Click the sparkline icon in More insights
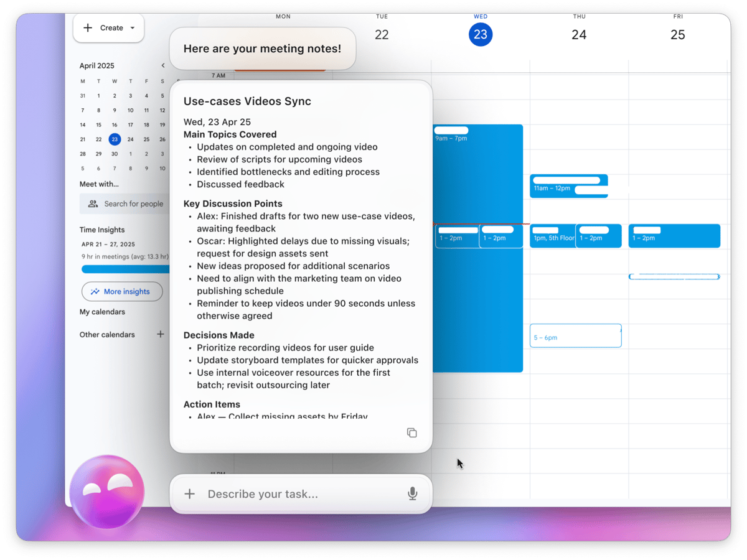The height and width of the screenshot is (560, 747). [x=95, y=291]
